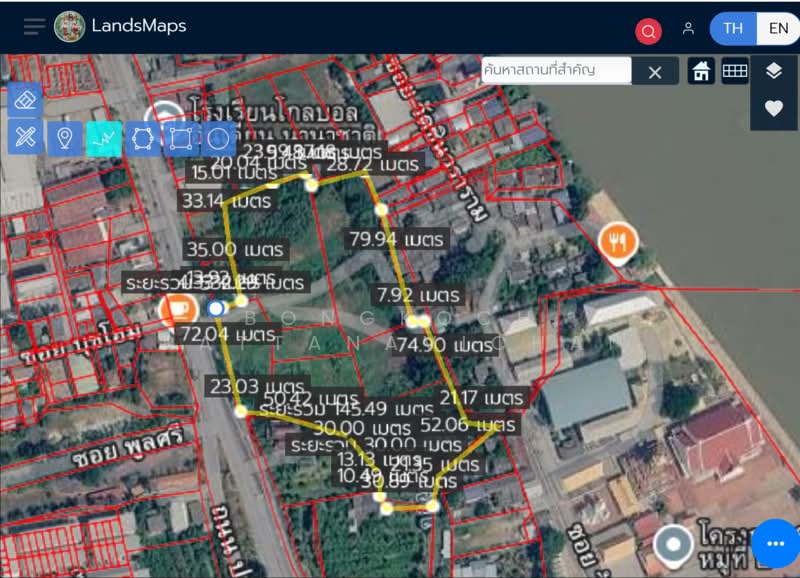800x578 pixels.
Task: Select the active polyline measure tool
Action: [104, 138]
